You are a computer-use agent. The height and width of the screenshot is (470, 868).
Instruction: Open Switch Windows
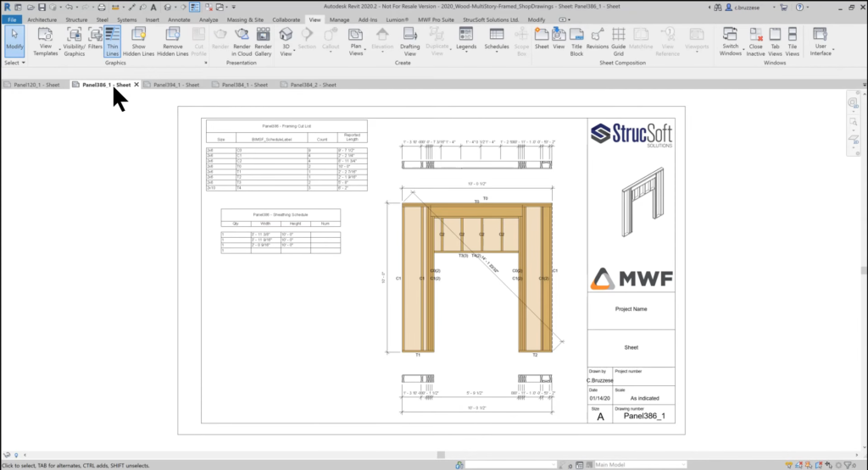coord(730,41)
